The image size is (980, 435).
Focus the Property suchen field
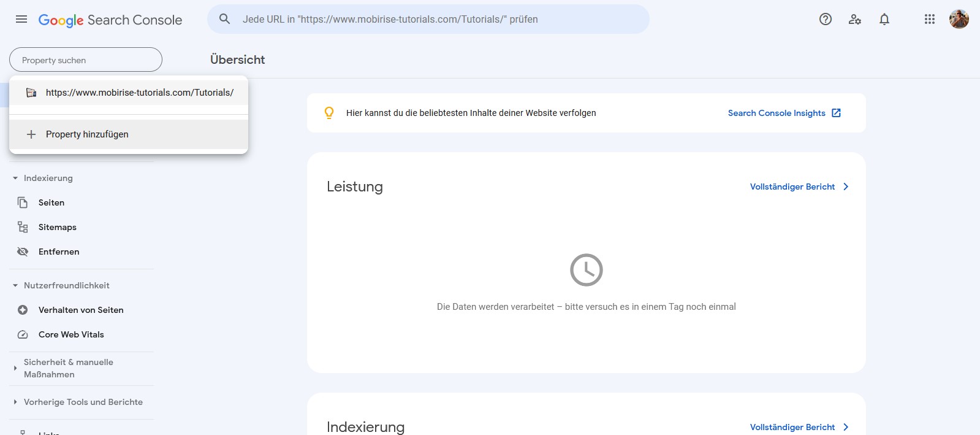click(x=86, y=60)
